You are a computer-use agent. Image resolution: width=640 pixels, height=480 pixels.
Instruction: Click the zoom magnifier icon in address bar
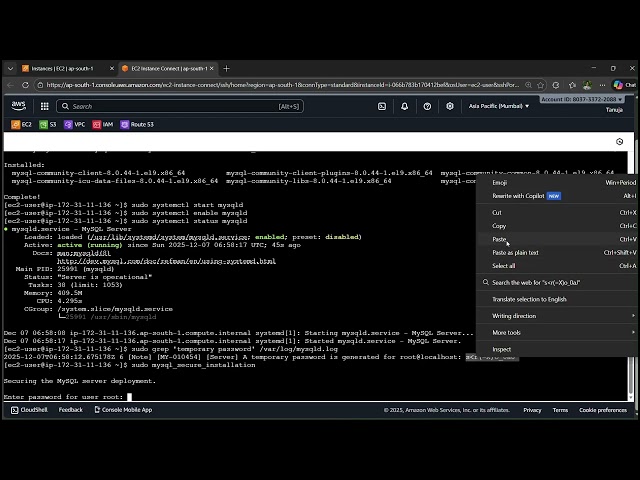coord(528,85)
